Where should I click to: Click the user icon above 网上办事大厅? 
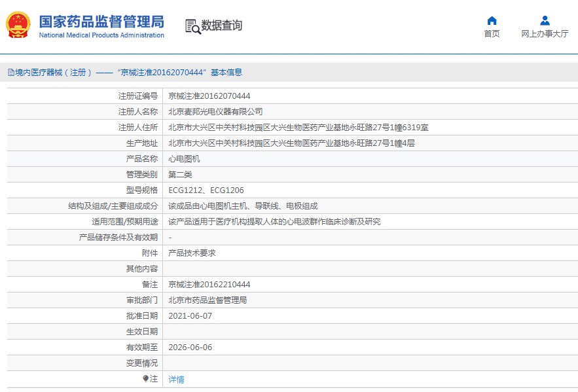pyautogui.click(x=545, y=21)
